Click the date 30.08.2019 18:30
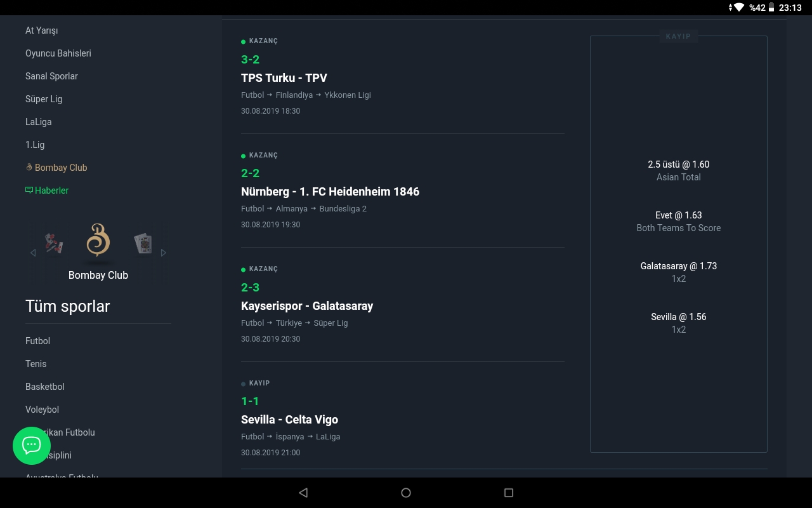 [x=270, y=111]
